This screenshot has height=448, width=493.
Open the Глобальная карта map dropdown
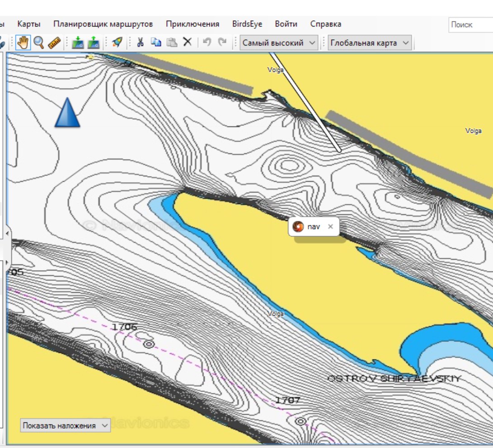(369, 43)
